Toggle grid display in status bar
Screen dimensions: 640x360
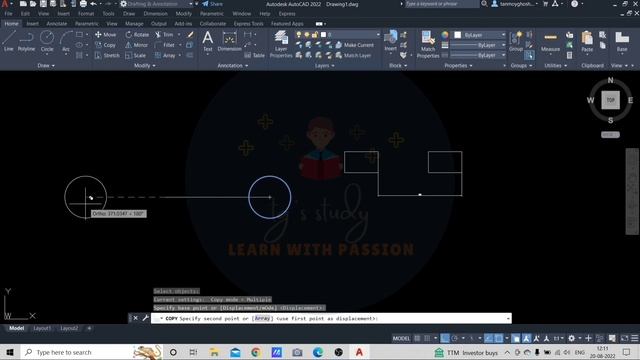pos(417,338)
